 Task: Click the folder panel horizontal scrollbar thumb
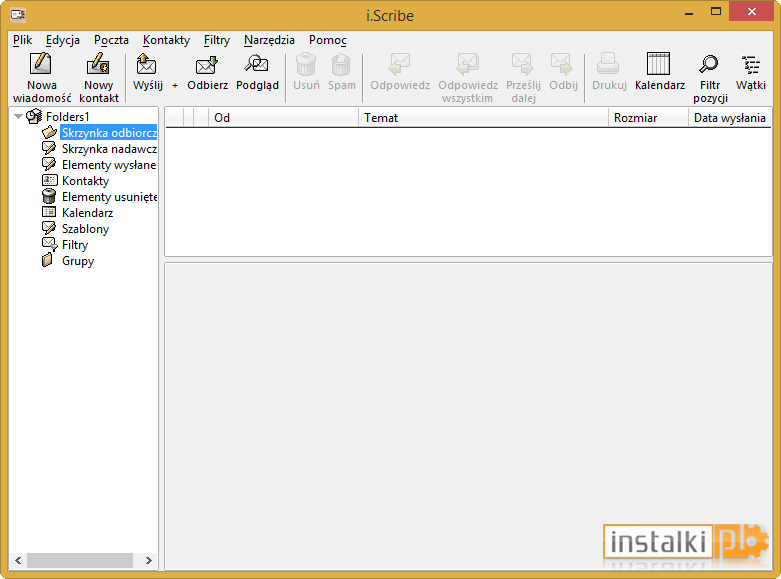click(x=80, y=560)
